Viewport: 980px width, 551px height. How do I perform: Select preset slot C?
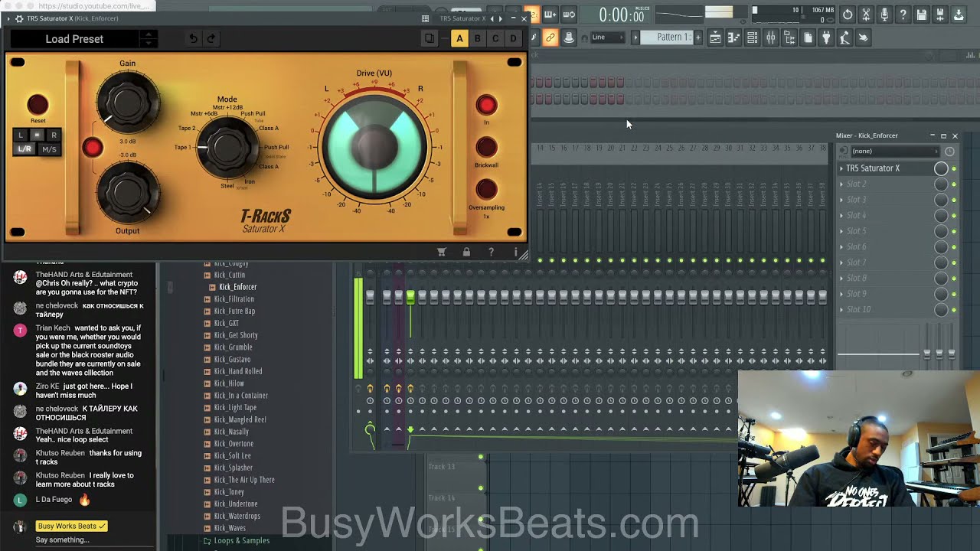(x=495, y=38)
